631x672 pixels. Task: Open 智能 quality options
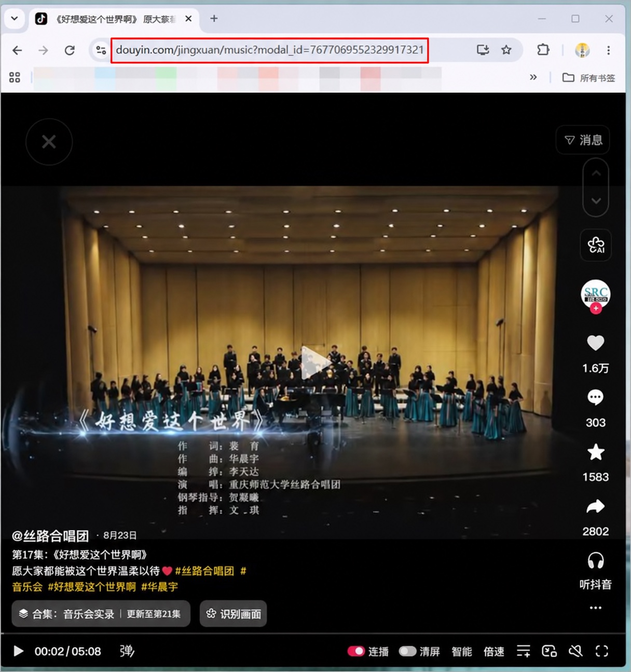point(461,651)
